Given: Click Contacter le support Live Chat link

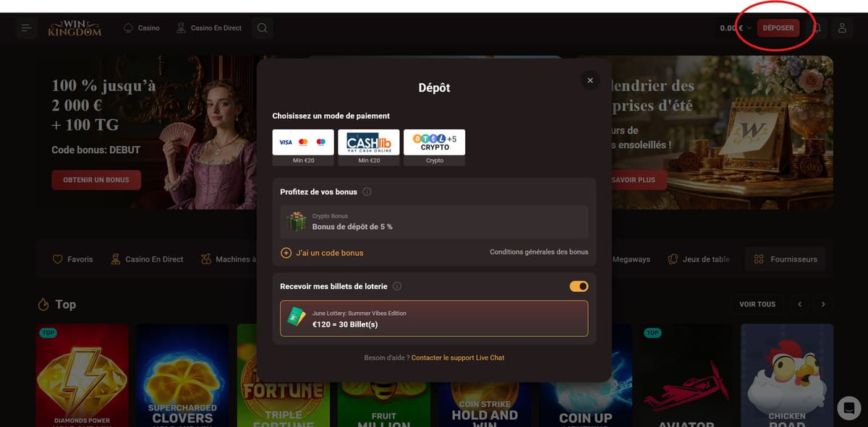Looking at the screenshot, I should [x=458, y=358].
